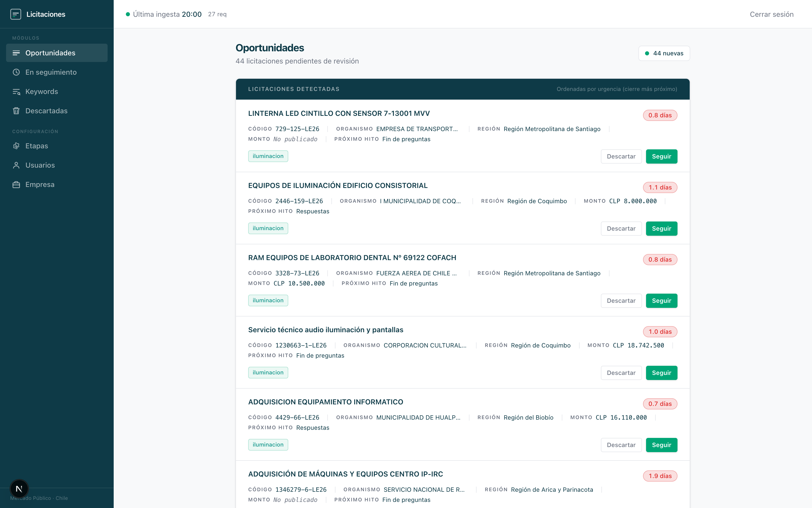Viewport: 812px width, 508px height.
Task: Click amount CLP 8.000.000
Action: [633, 201]
